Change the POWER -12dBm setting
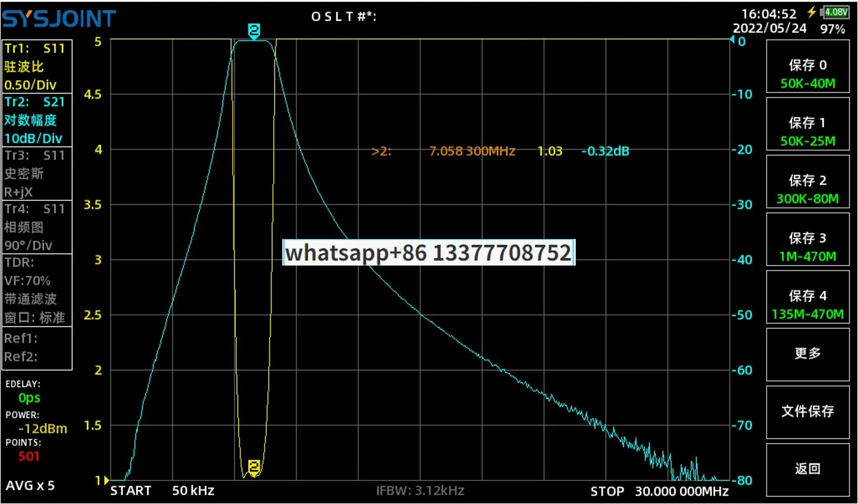This screenshot has height=504, width=858. 36,422
